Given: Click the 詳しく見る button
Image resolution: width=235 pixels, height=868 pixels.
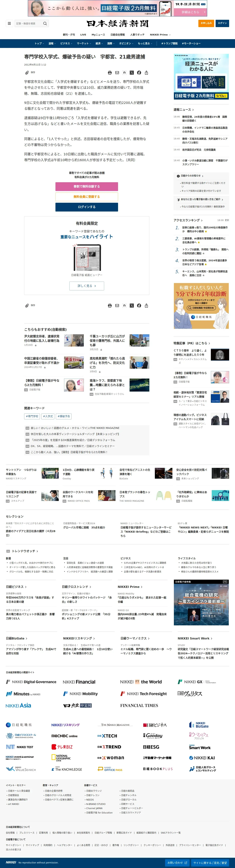Looking at the screenshot, I should 87,286.
